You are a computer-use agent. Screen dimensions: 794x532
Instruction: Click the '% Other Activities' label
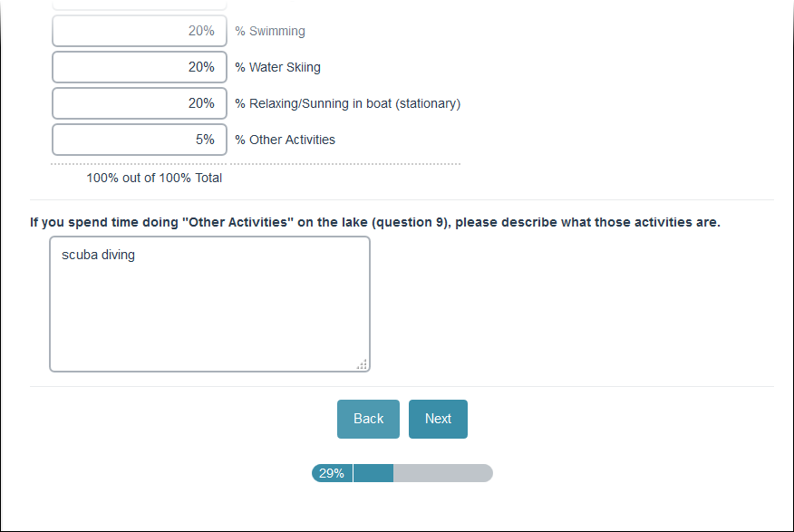click(285, 140)
